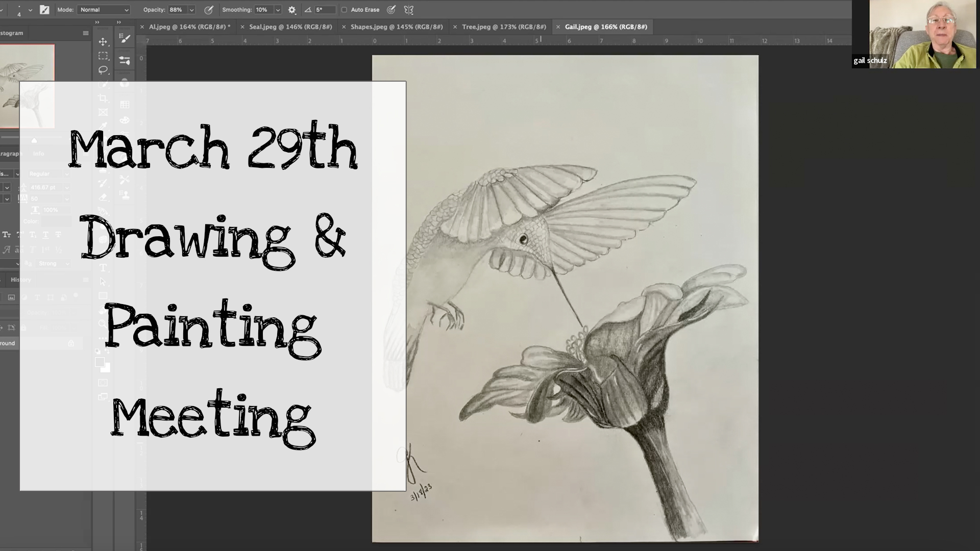Open smoothing options gear
Screen dimensions: 980x551
[292, 10]
